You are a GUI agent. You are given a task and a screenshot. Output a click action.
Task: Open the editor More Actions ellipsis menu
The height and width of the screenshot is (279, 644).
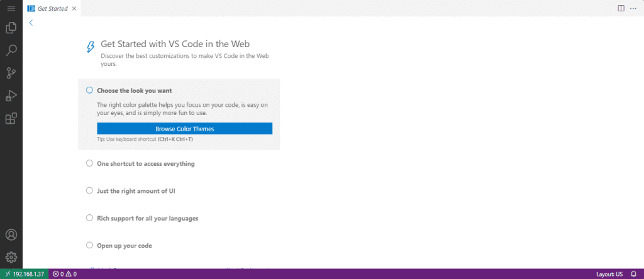(634, 8)
